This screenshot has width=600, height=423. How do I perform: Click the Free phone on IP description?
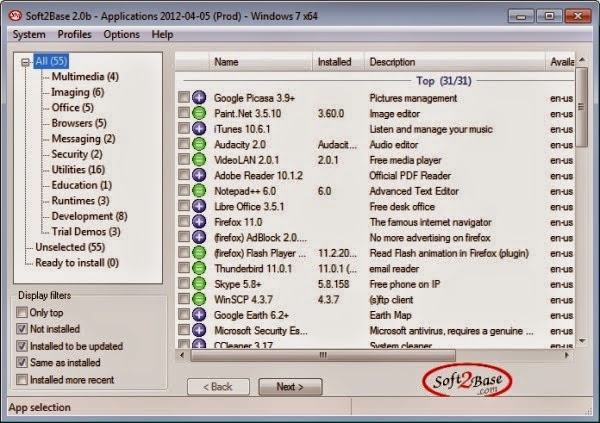click(x=405, y=284)
